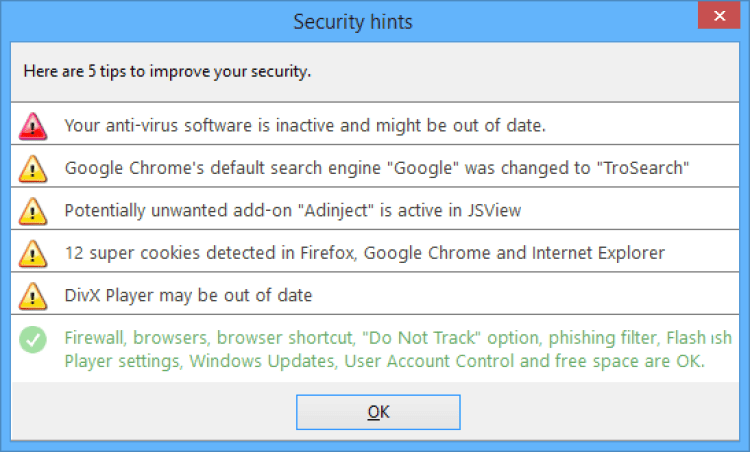Click warning icon beside Adinject add-on hint
Viewport: 750px width, 452px height.
click(33, 211)
